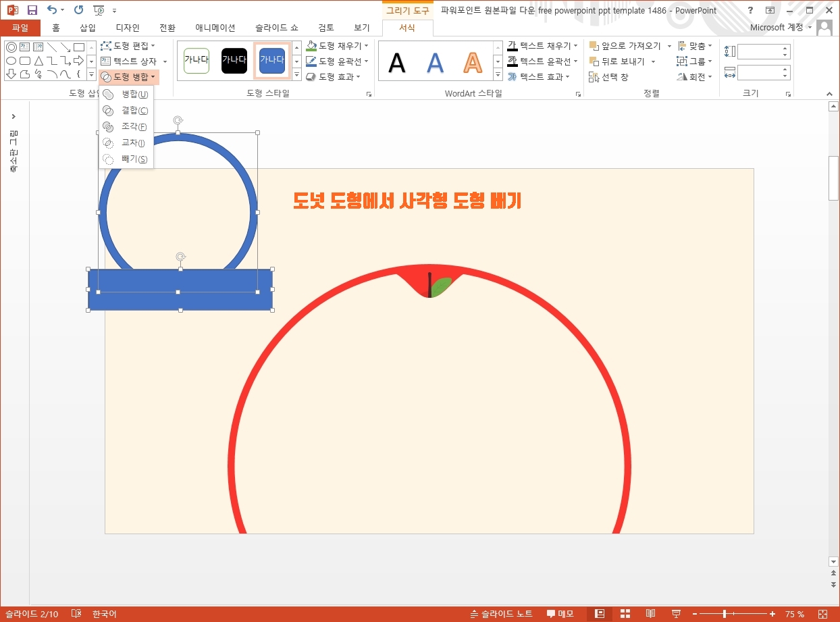Switch to normal view icon

(x=599, y=614)
